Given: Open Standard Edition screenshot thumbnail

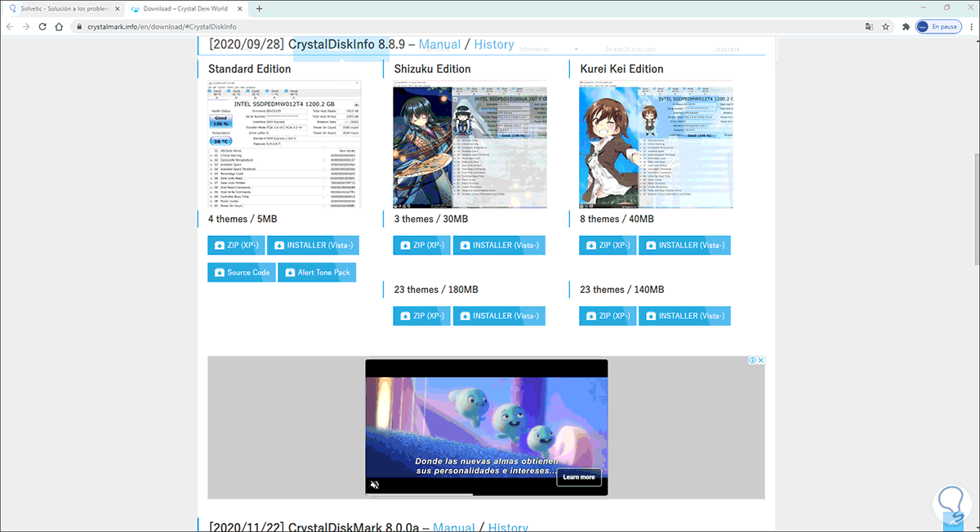Looking at the screenshot, I should pyautogui.click(x=285, y=144).
